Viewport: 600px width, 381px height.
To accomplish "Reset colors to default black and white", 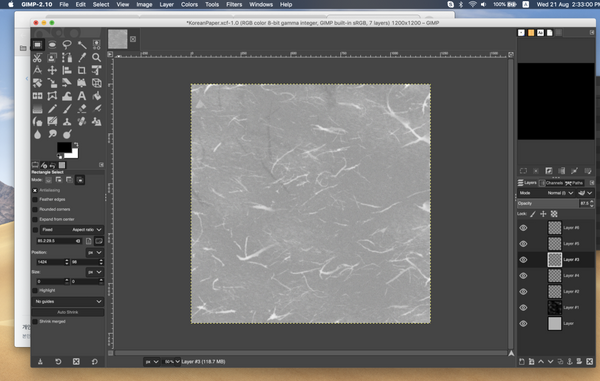I will 60,156.
